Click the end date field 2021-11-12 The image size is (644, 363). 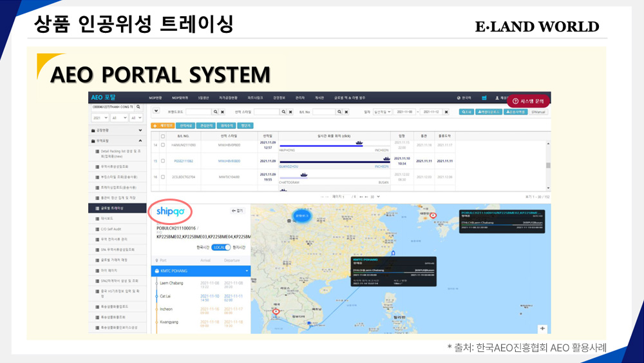pos(430,112)
